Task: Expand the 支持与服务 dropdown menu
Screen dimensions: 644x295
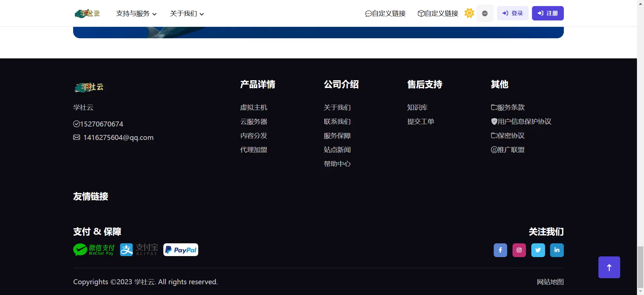Action: point(136,13)
